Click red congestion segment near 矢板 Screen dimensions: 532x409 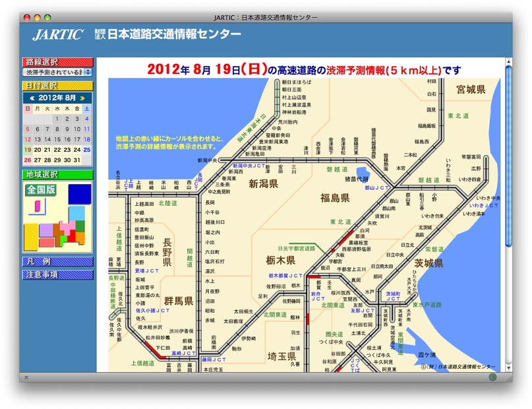tap(333, 251)
